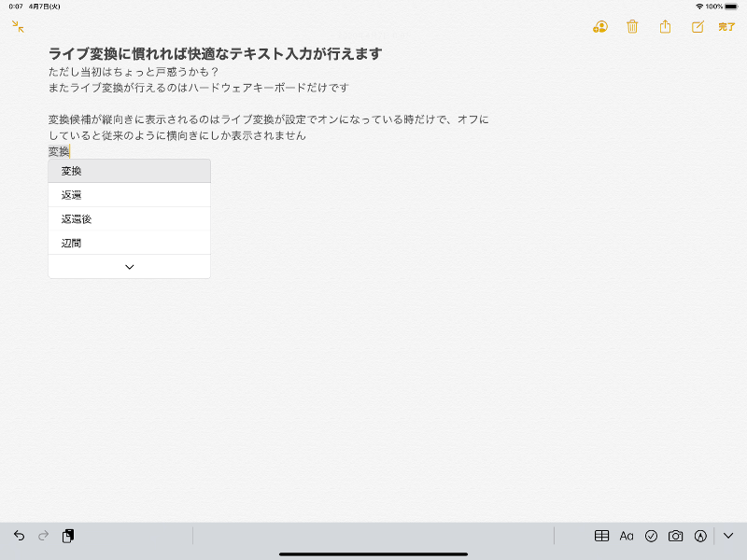747x560 pixels.
Task: Open the Aa text formatting options
Action: (627, 536)
